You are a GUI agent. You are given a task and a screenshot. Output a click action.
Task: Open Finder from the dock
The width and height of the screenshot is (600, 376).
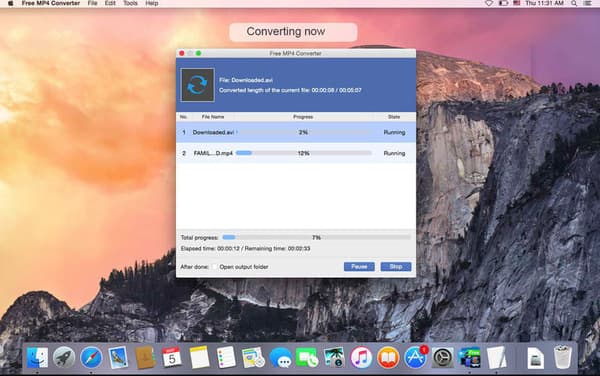pos(37,358)
